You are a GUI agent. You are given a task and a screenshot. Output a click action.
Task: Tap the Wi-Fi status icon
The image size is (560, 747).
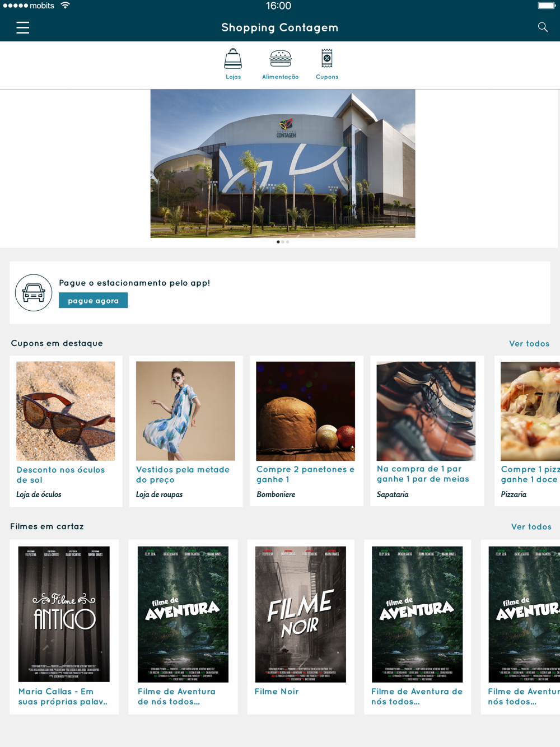click(x=66, y=6)
